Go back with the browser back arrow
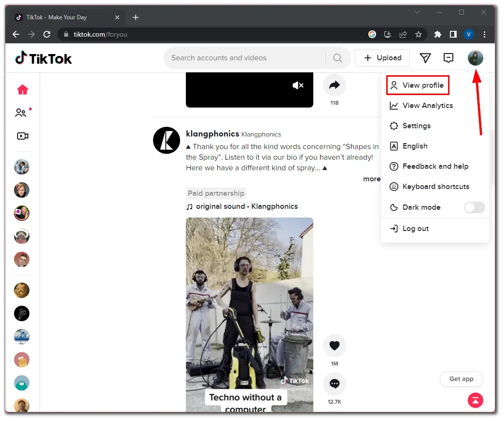Viewport: 504px width, 421px height. (16, 34)
